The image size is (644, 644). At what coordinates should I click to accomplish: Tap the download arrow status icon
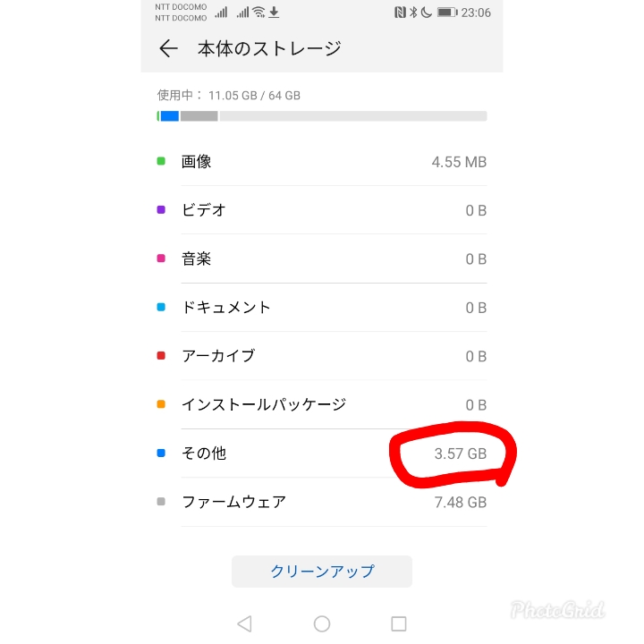275,13
